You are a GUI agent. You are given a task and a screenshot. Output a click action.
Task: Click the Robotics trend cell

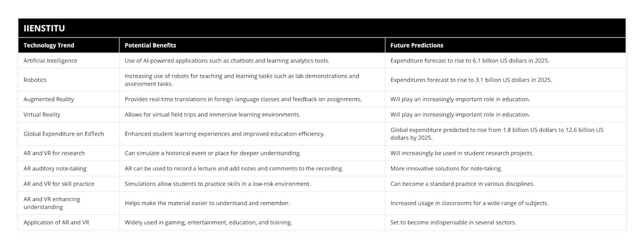tap(35, 80)
